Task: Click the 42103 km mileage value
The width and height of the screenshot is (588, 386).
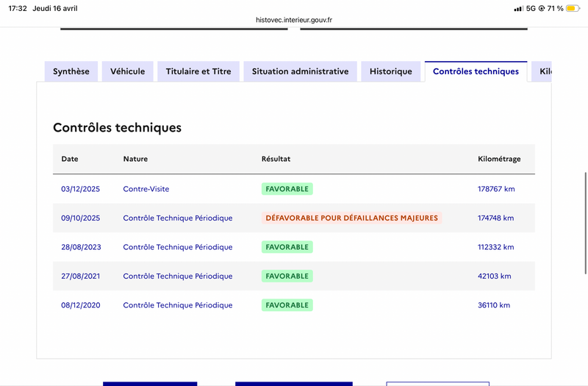Action: [x=494, y=276]
